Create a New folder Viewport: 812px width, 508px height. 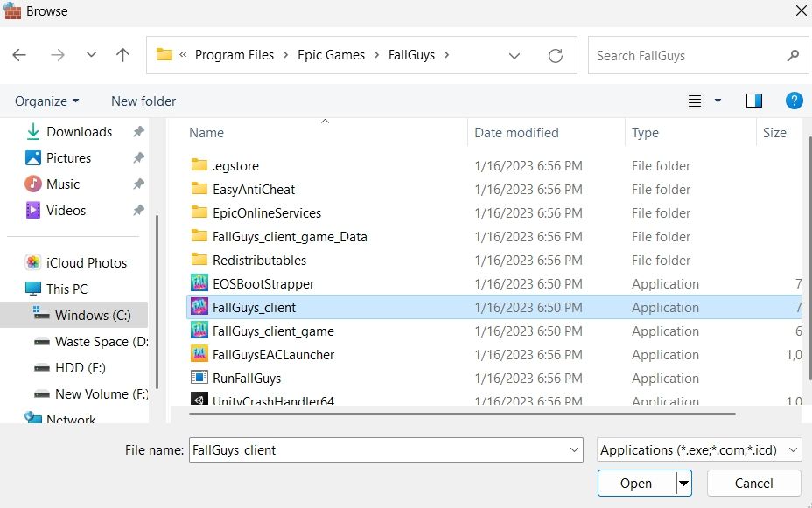point(143,101)
